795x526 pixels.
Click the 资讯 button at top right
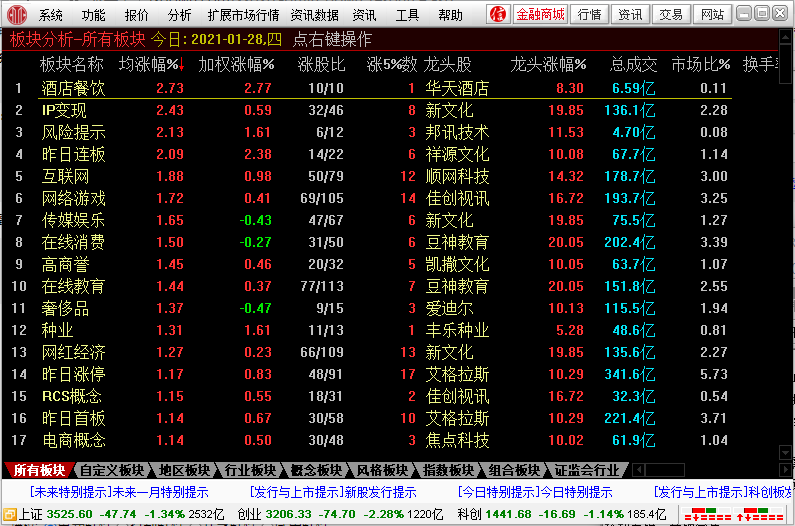point(630,14)
